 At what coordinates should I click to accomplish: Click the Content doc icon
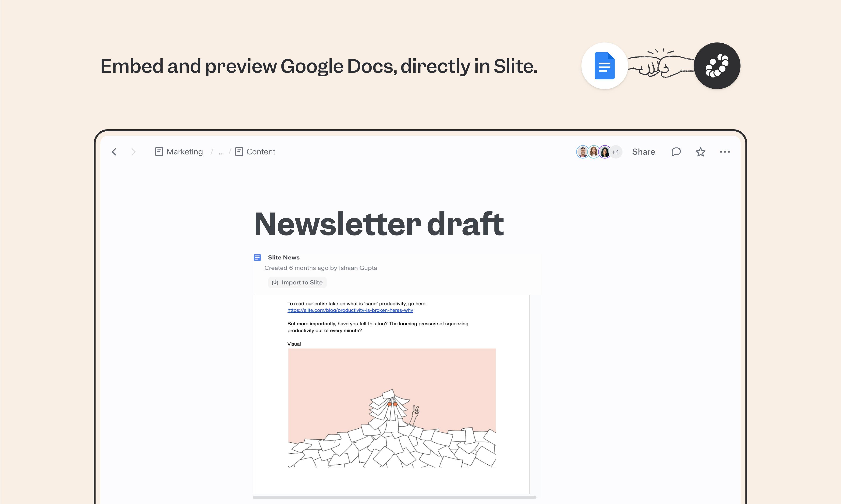click(239, 151)
